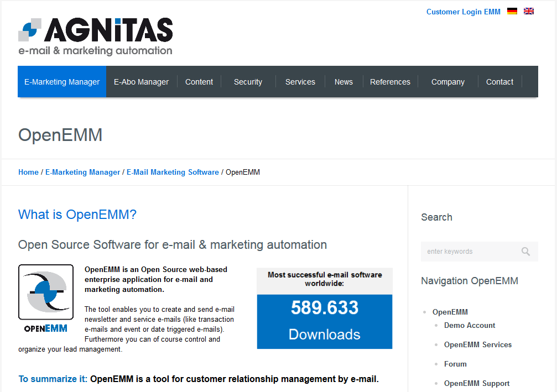Image resolution: width=557 pixels, height=392 pixels.
Task: Click the 589.633 Downloads banner
Action: tap(325, 321)
